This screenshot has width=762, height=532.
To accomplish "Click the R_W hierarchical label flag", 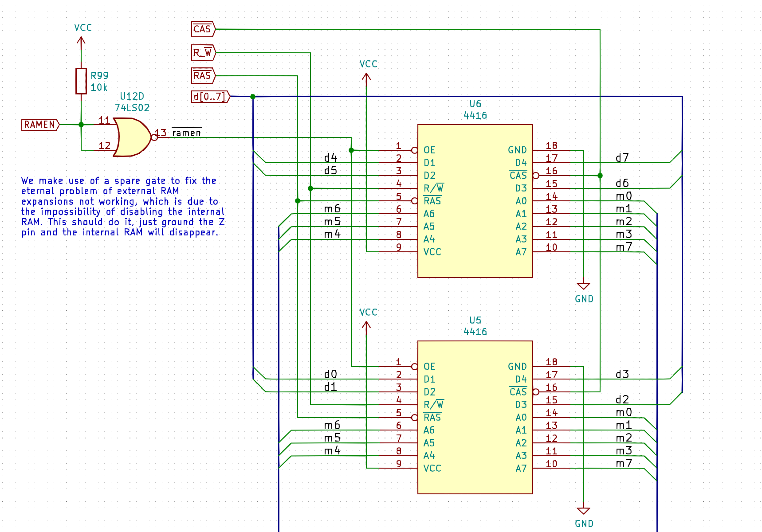I will [203, 53].
